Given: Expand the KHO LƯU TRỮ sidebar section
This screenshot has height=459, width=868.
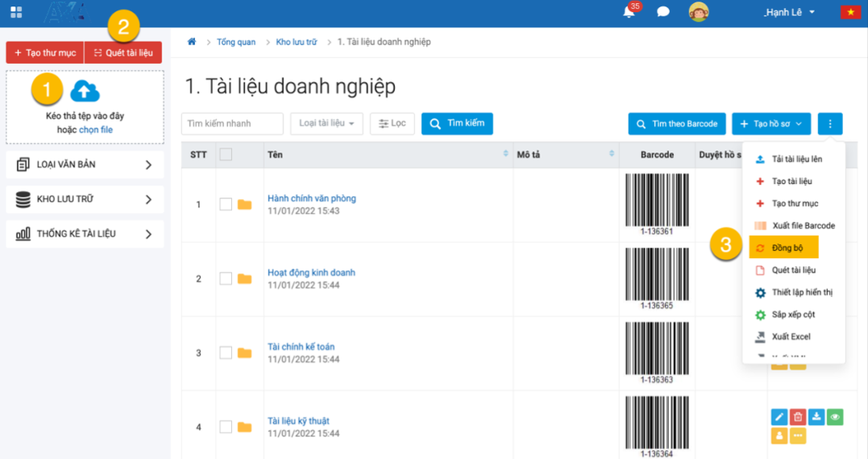Looking at the screenshot, I should coord(85,199).
